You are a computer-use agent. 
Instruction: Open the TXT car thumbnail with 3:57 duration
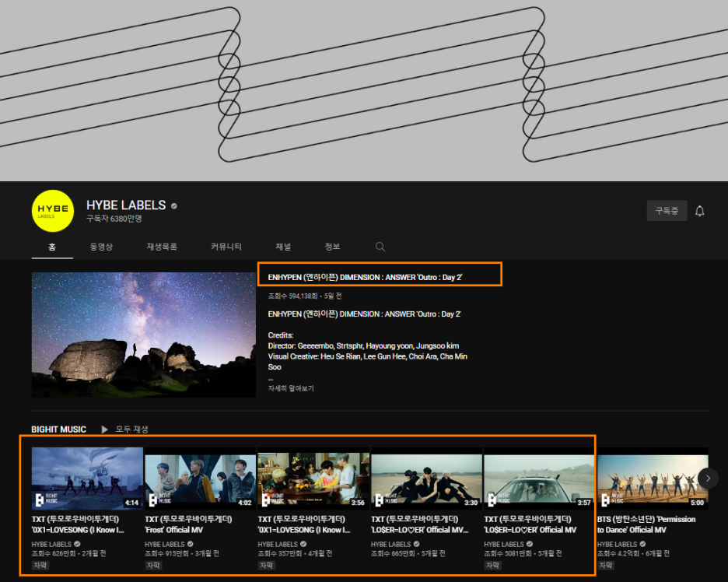(539, 479)
